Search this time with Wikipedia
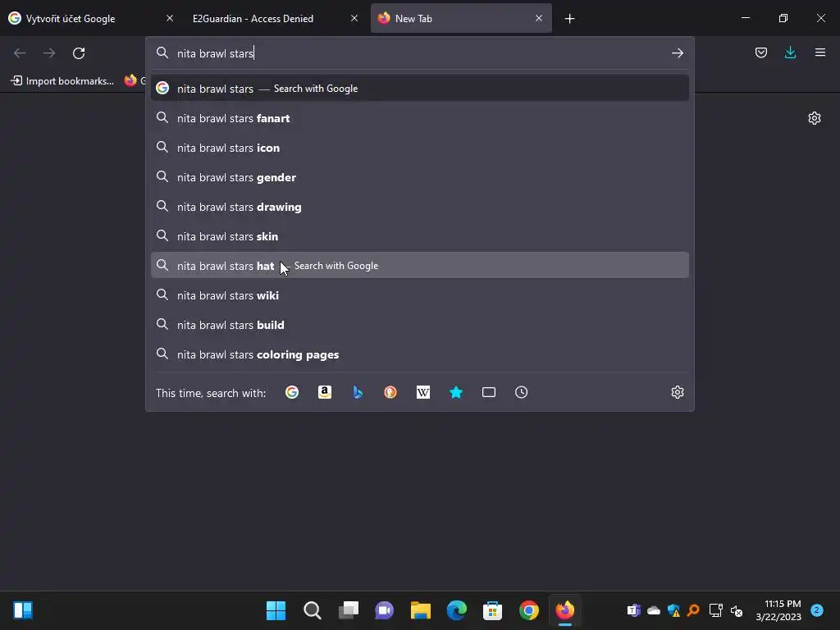 423,392
